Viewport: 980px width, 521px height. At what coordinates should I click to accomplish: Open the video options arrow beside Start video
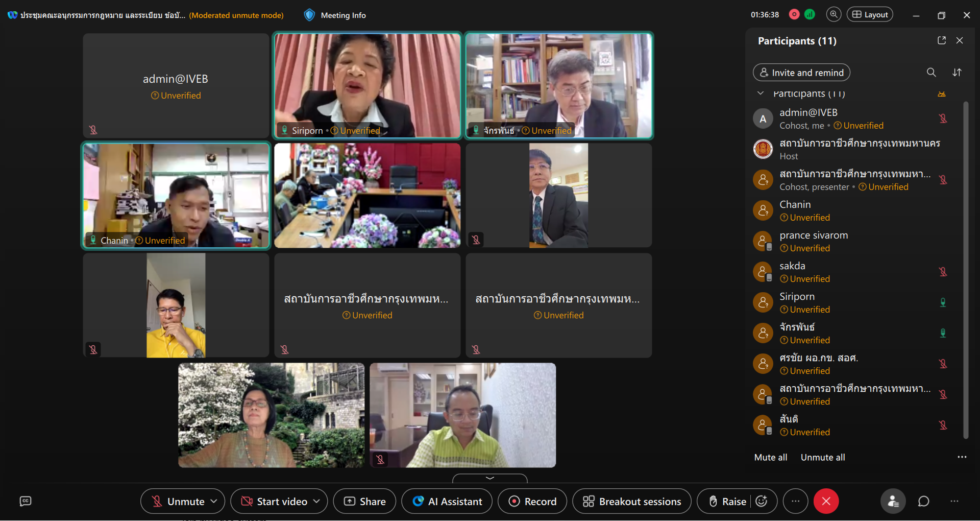(x=317, y=502)
